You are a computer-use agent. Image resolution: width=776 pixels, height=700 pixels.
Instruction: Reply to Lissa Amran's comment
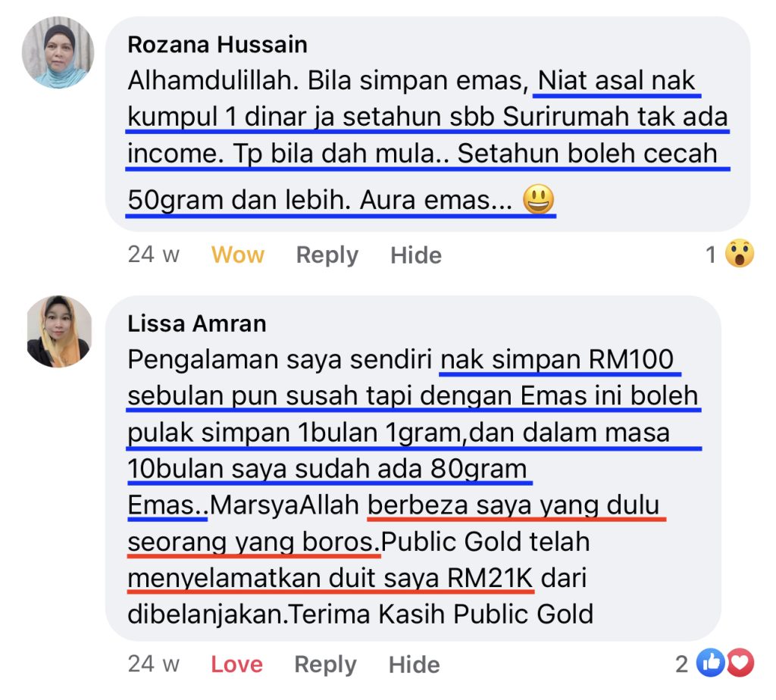(x=325, y=665)
